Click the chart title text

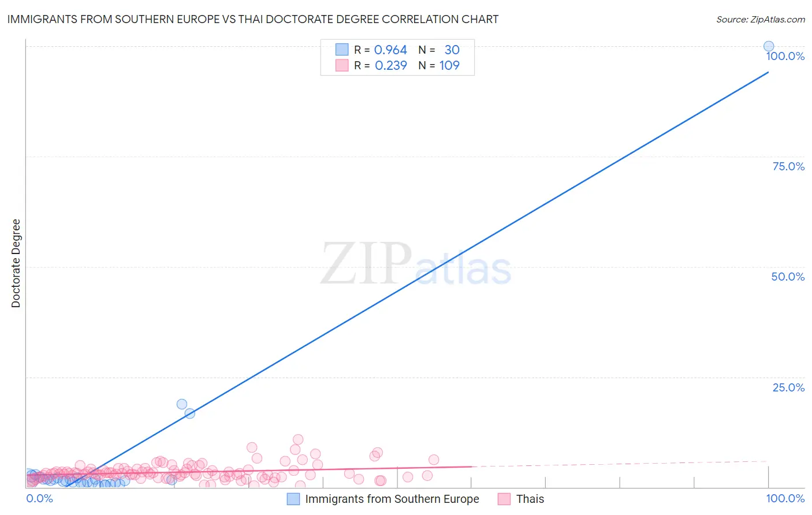(x=253, y=19)
